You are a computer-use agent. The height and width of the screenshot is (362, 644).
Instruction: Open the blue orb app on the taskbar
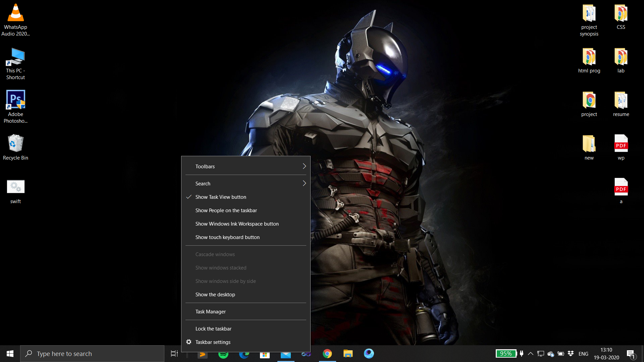click(369, 354)
